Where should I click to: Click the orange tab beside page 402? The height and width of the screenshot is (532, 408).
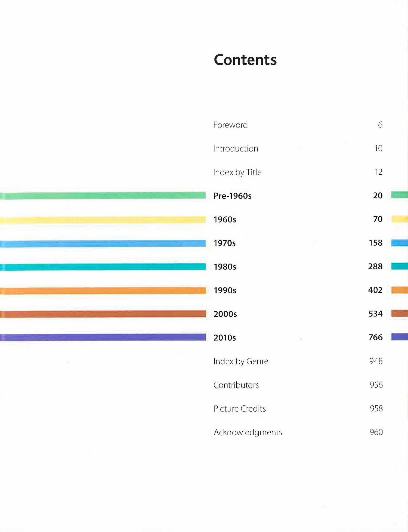pyautogui.click(x=399, y=290)
